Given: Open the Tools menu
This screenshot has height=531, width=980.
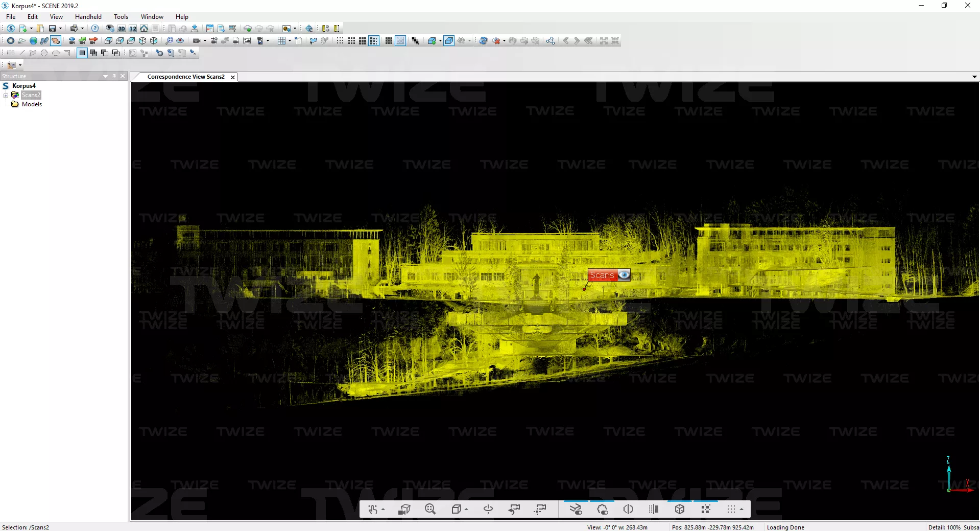Looking at the screenshot, I should tap(121, 17).
